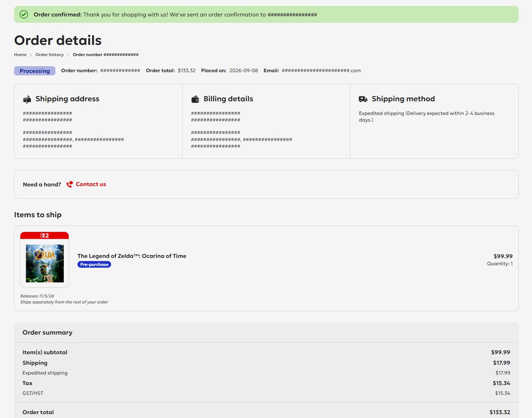Click the Order number breadcrumb entry

pos(106,55)
